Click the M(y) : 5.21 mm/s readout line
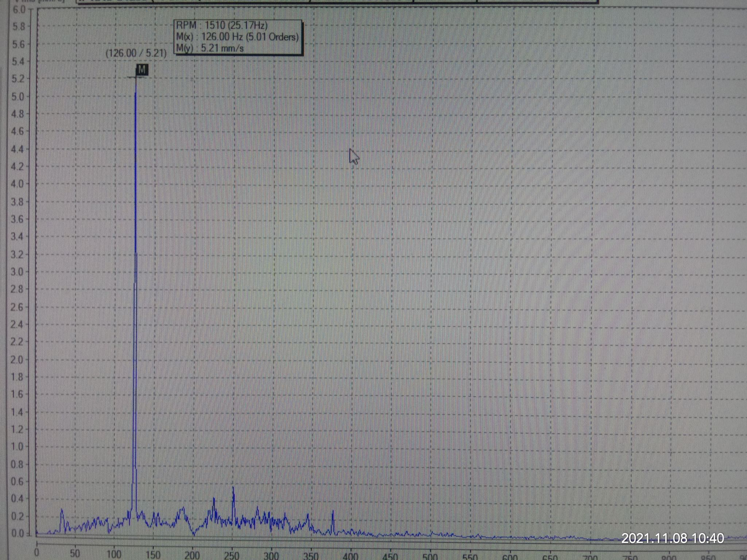747x560 pixels. point(210,48)
